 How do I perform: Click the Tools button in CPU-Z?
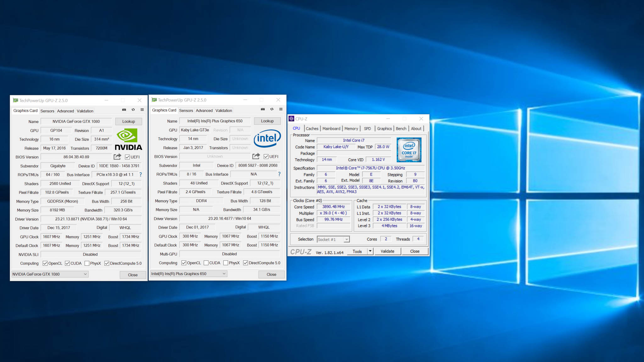[x=357, y=251]
